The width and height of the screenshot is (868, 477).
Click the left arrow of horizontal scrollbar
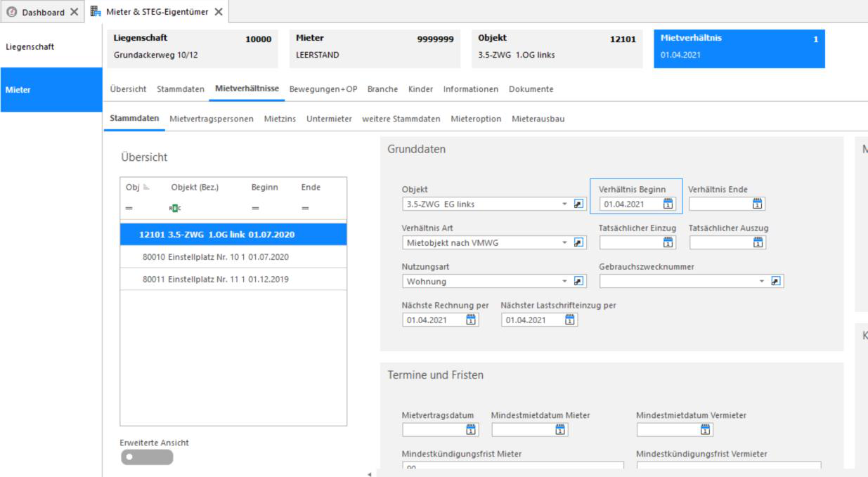click(x=369, y=473)
